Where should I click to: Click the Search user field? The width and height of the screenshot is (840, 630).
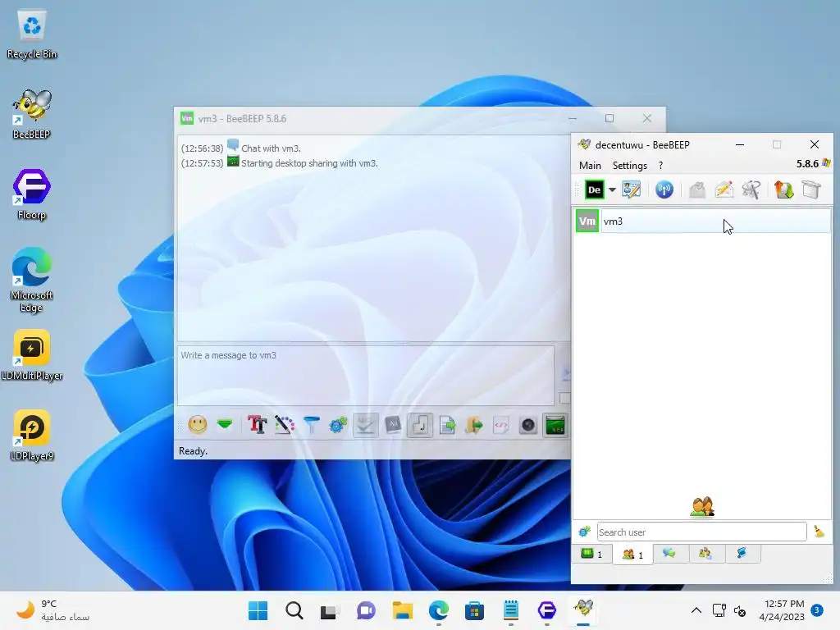[x=701, y=532]
